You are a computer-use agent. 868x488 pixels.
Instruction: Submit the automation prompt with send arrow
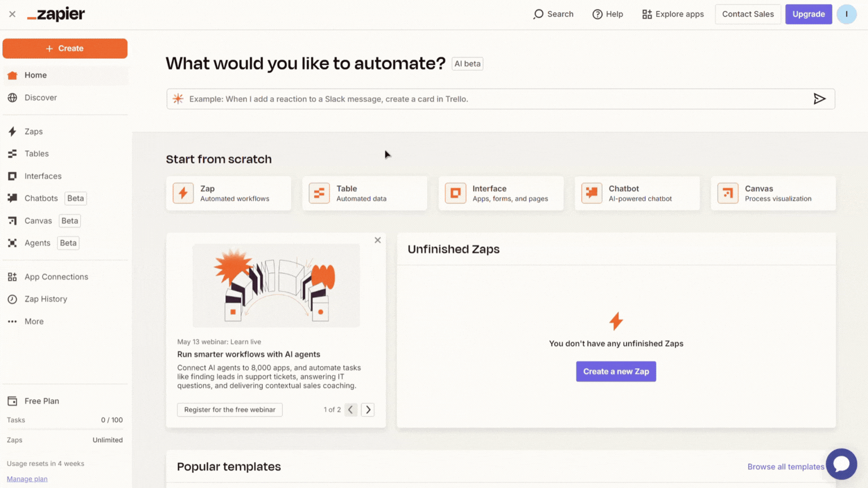819,99
